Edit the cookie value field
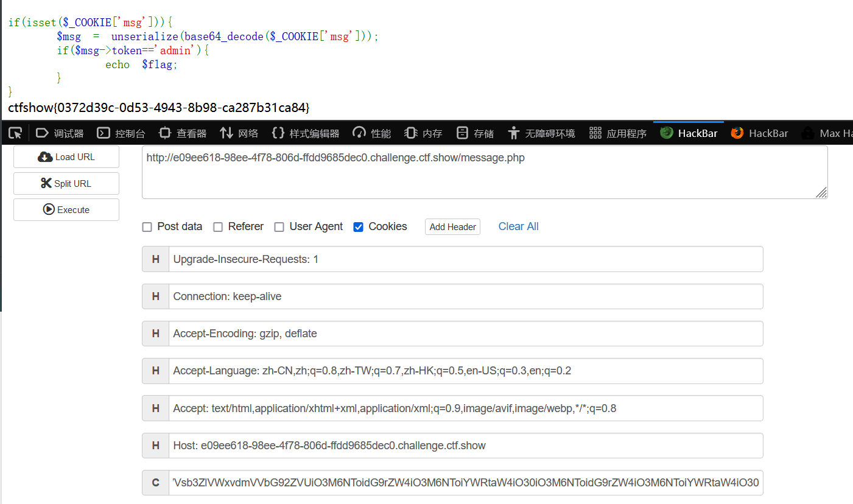Screen dimensions: 853x504 click(466, 483)
